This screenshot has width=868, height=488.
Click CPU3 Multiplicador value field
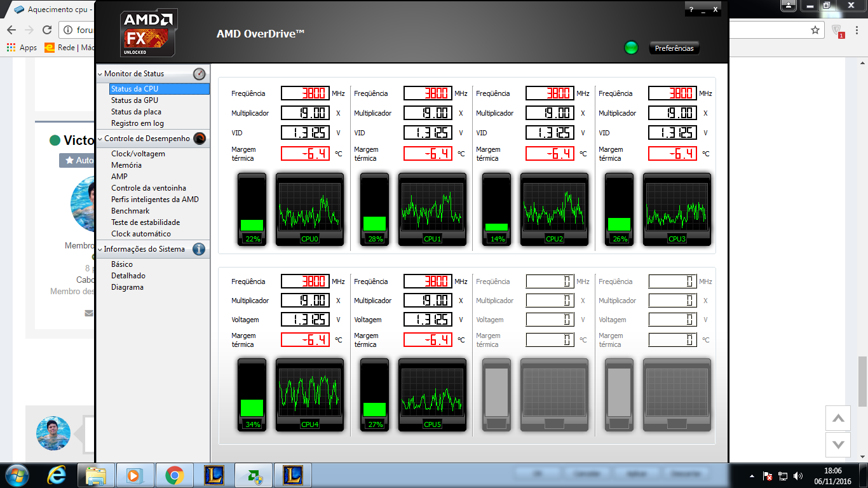coord(672,113)
